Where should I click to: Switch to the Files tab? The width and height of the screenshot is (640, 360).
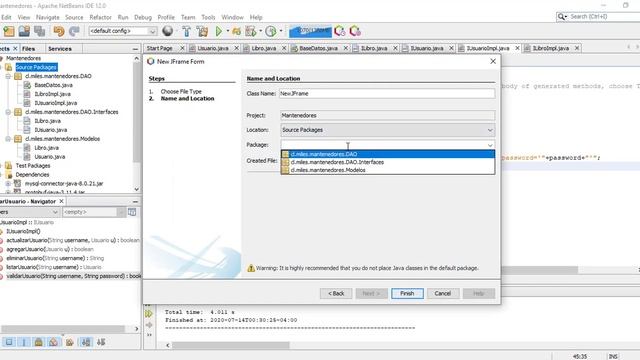[x=28, y=49]
